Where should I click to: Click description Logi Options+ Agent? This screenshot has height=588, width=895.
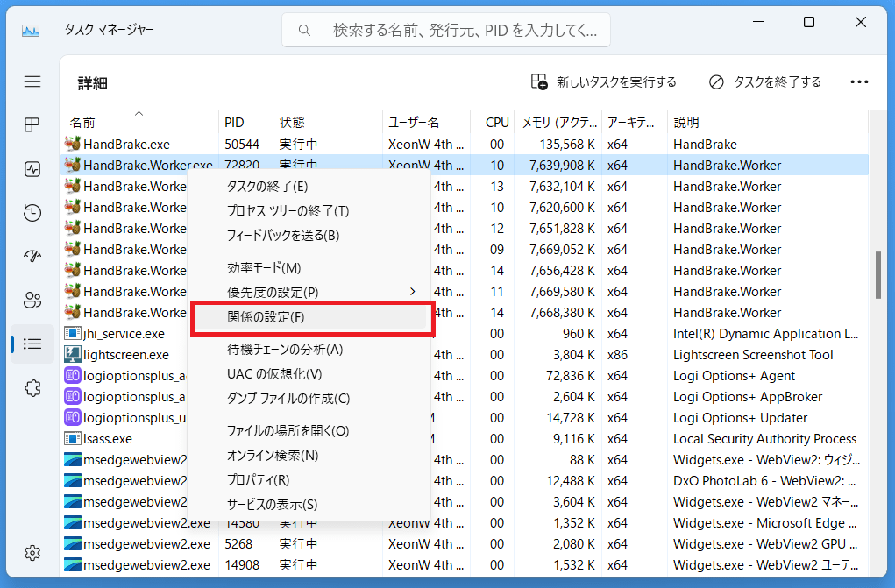coord(734,376)
